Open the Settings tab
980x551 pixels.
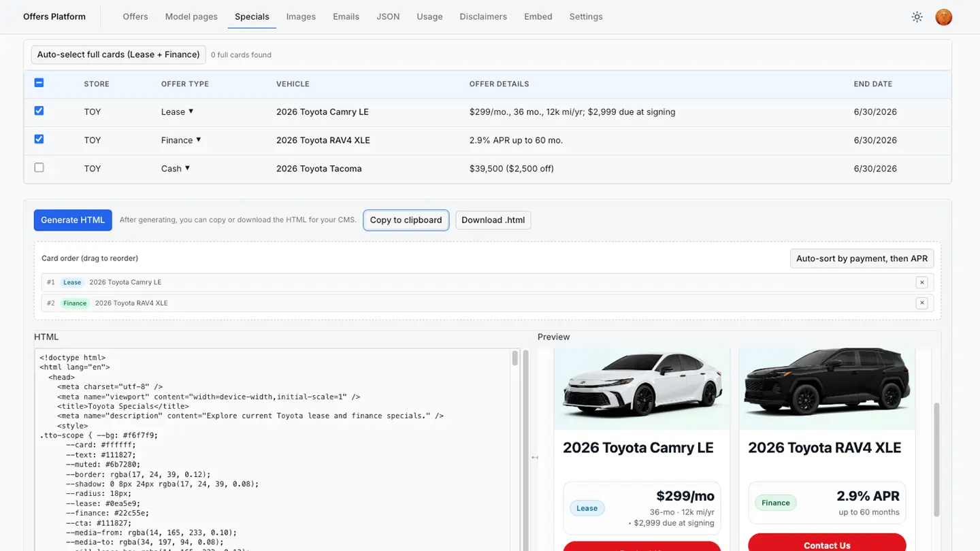pos(586,16)
